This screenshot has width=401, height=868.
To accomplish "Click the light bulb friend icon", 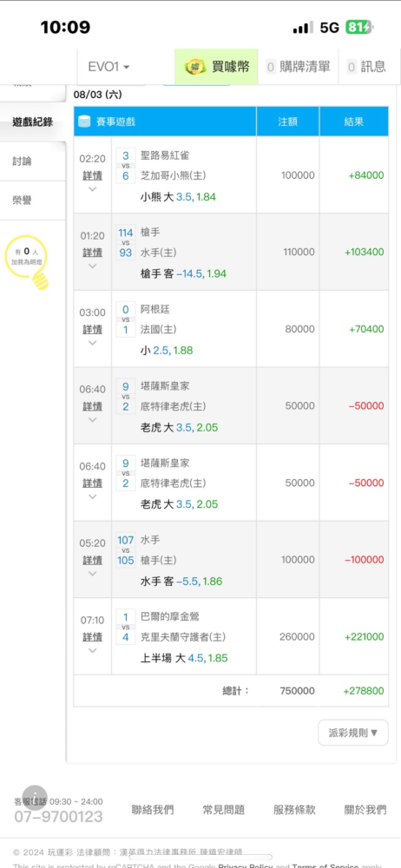I will click(x=27, y=262).
